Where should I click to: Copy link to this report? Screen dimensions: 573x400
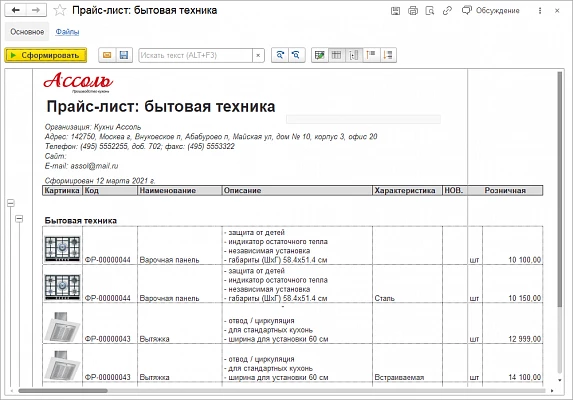click(x=447, y=11)
